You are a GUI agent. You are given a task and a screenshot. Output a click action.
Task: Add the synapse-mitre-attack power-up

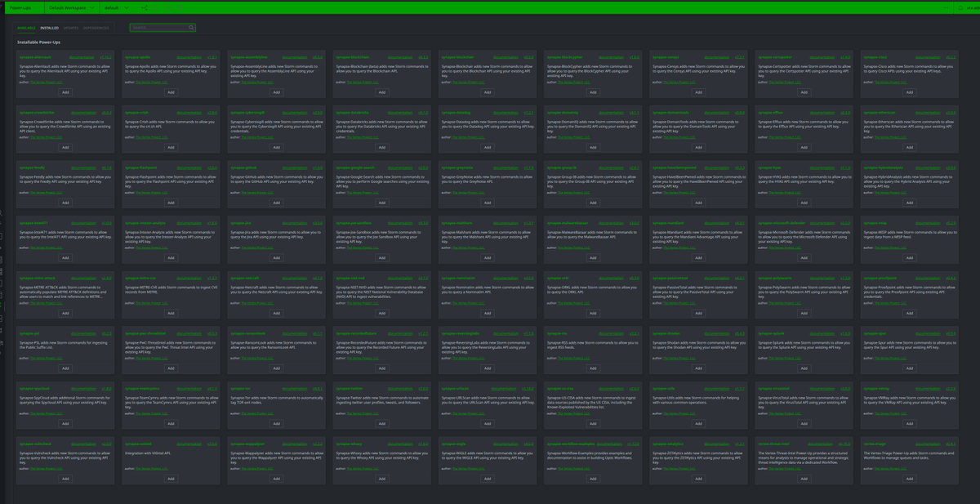point(65,313)
